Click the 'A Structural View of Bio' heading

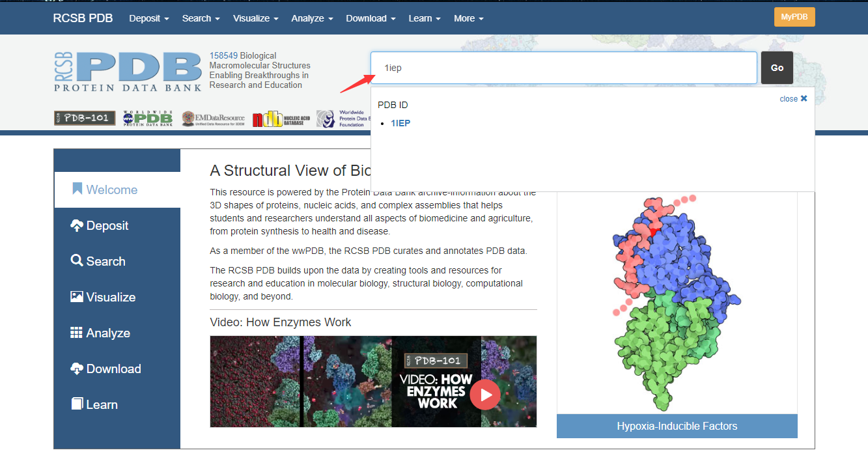290,171
